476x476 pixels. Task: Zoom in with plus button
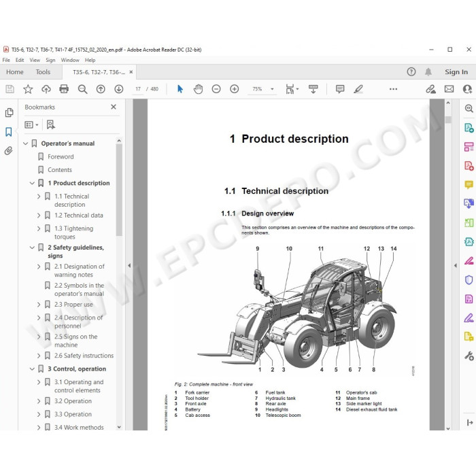[x=235, y=89]
